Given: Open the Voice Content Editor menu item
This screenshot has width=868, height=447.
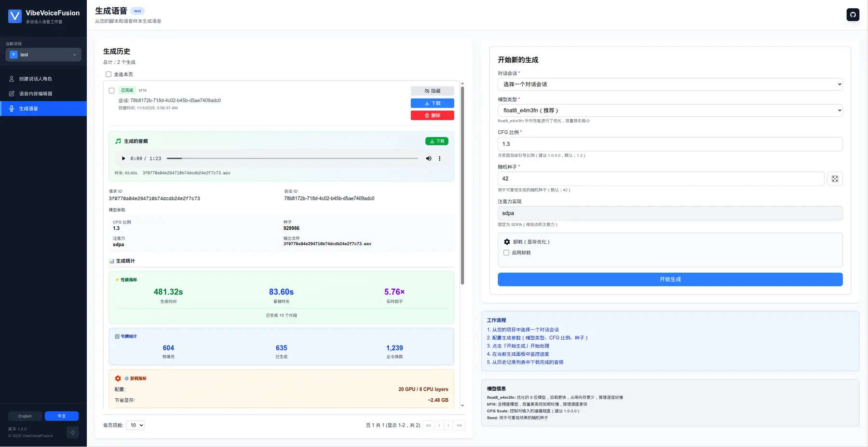Looking at the screenshot, I should tap(35, 94).
